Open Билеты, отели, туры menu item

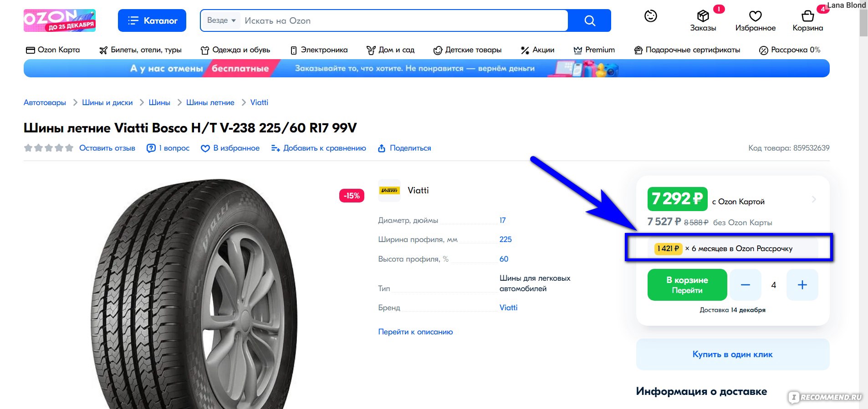point(140,50)
